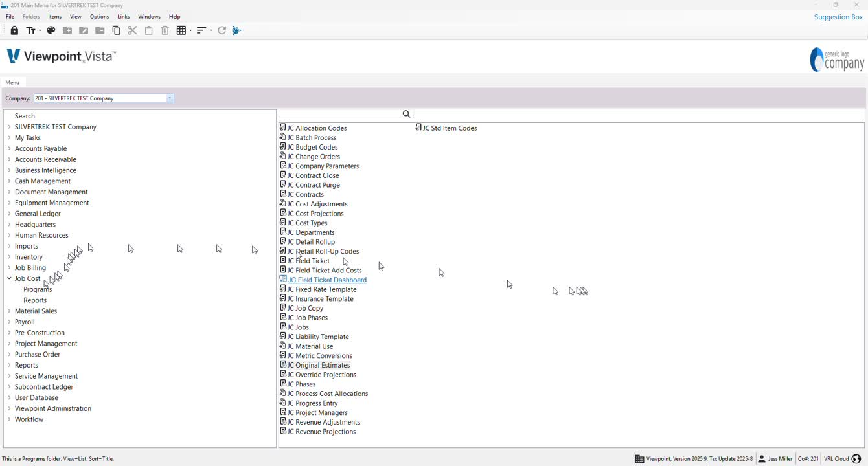Click the lock icon in the toolbar

pos(14,30)
